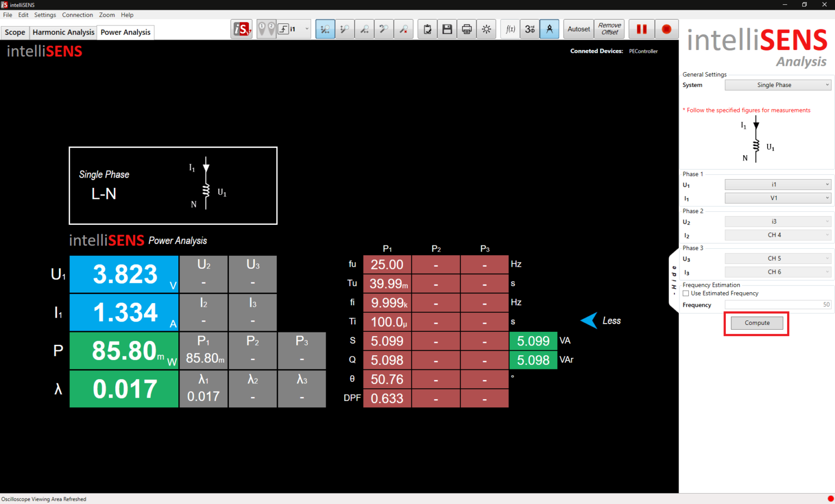Open the System dropdown showing Single Phase

coord(777,85)
